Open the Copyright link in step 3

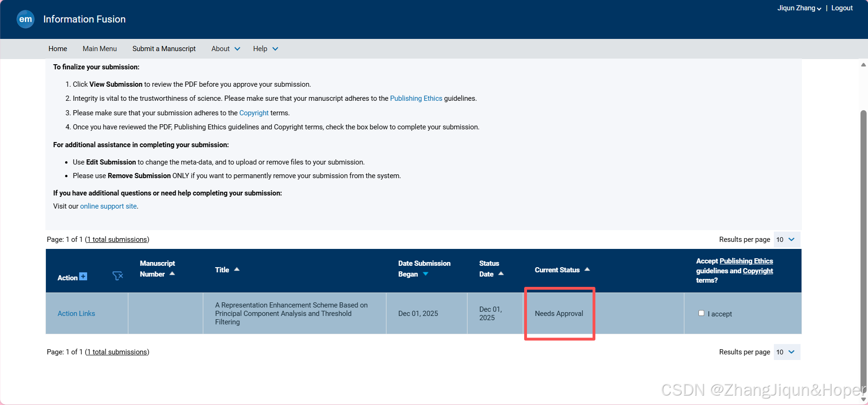coord(254,113)
